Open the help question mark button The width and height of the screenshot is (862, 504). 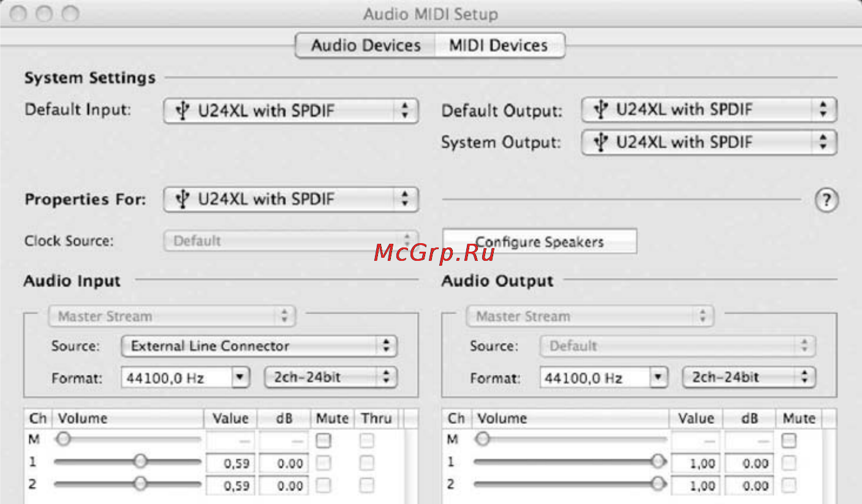tap(826, 200)
